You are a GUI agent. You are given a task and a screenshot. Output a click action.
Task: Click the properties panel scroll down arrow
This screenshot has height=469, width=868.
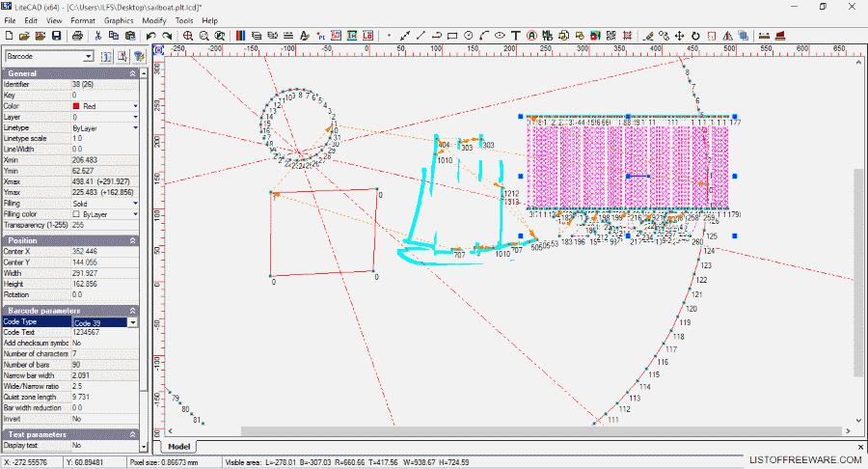coord(144,447)
